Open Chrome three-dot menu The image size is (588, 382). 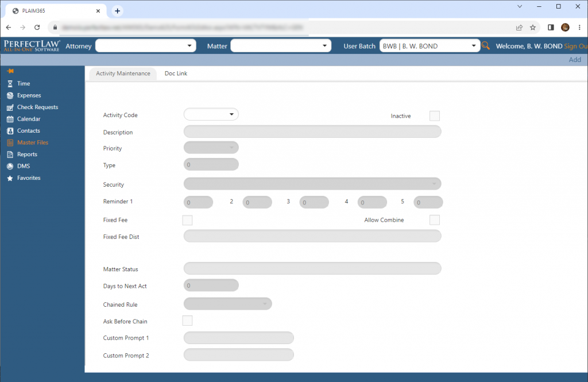point(579,28)
